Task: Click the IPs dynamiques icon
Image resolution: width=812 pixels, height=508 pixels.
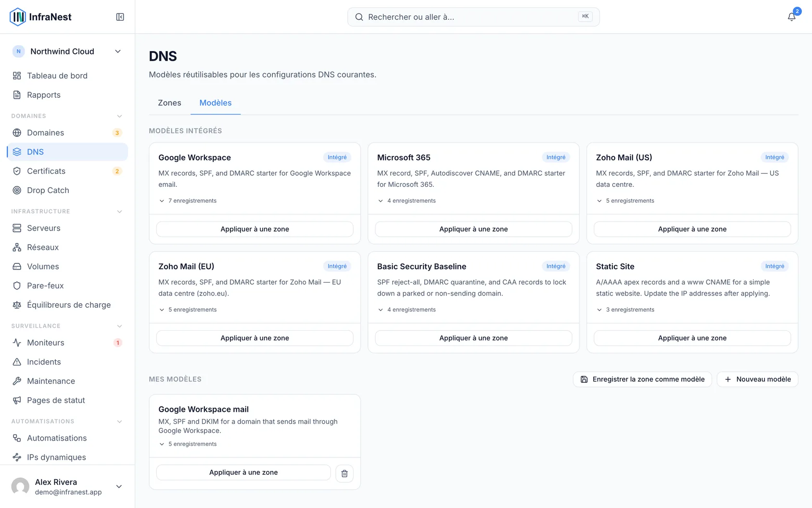Action: tap(17, 457)
